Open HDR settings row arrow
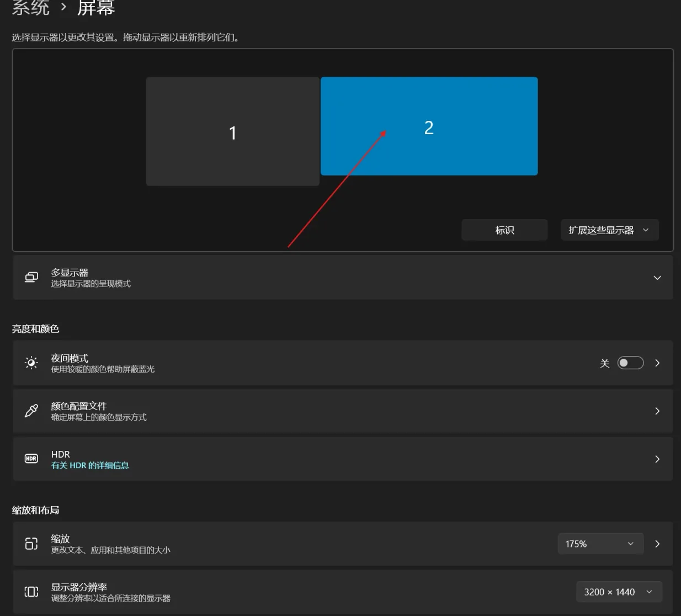Viewport: 681px width, 616px height. pos(657,459)
